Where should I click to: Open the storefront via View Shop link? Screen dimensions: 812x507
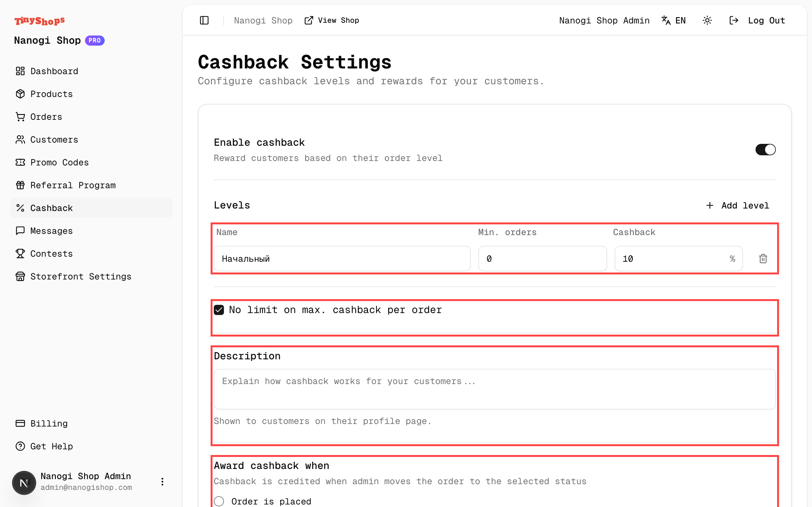[x=331, y=21]
